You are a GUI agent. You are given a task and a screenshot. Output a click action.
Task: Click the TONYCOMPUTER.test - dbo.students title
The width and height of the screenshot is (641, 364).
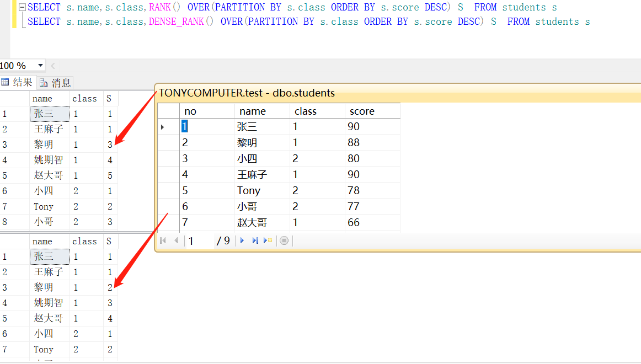[247, 93]
